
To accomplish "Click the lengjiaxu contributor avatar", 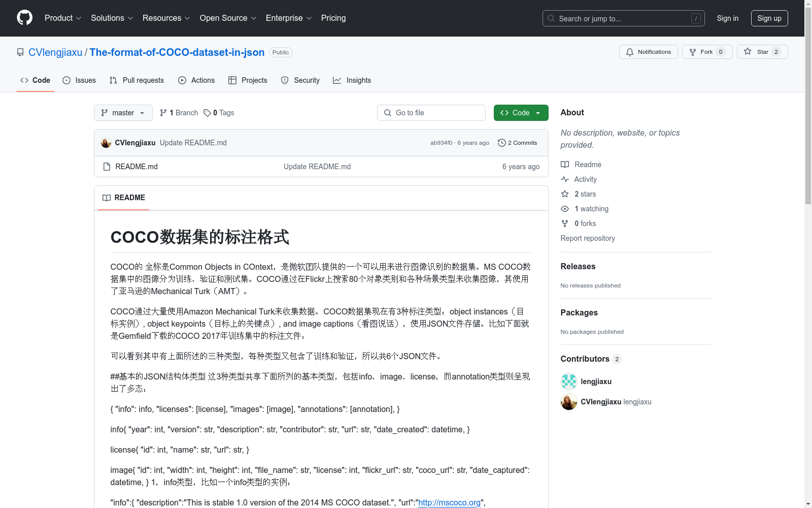I will pos(569,382).
